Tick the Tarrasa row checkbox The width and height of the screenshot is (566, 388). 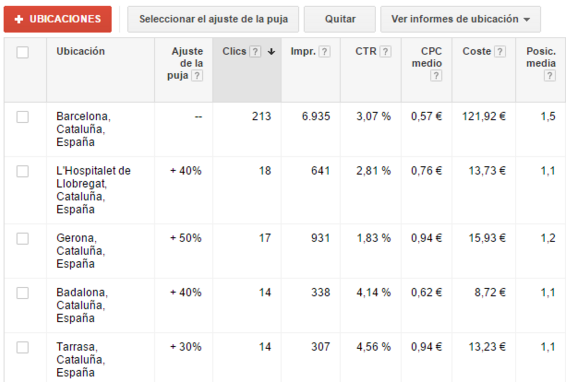coord(23,347)
